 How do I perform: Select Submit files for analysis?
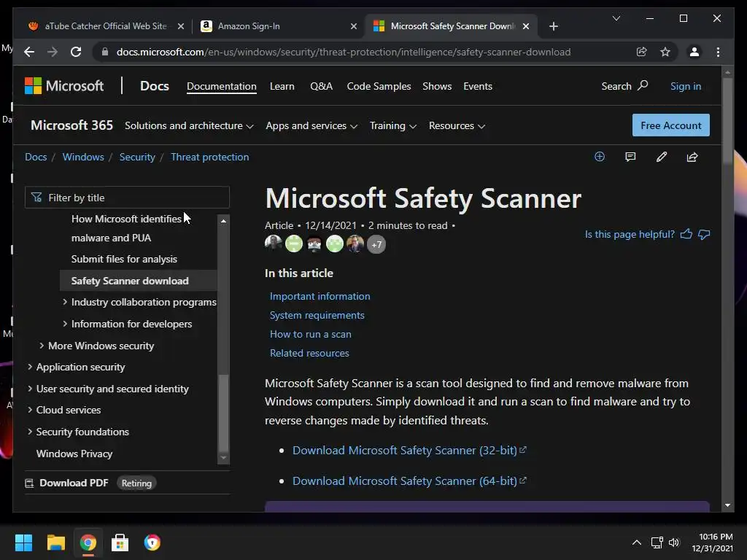coord(124,259)
